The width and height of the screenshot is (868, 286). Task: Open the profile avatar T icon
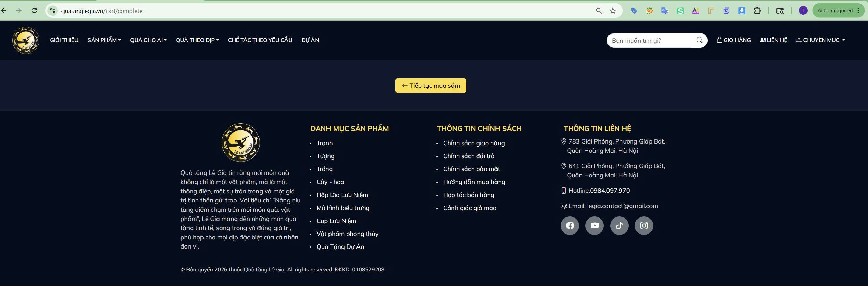[803, 11]
